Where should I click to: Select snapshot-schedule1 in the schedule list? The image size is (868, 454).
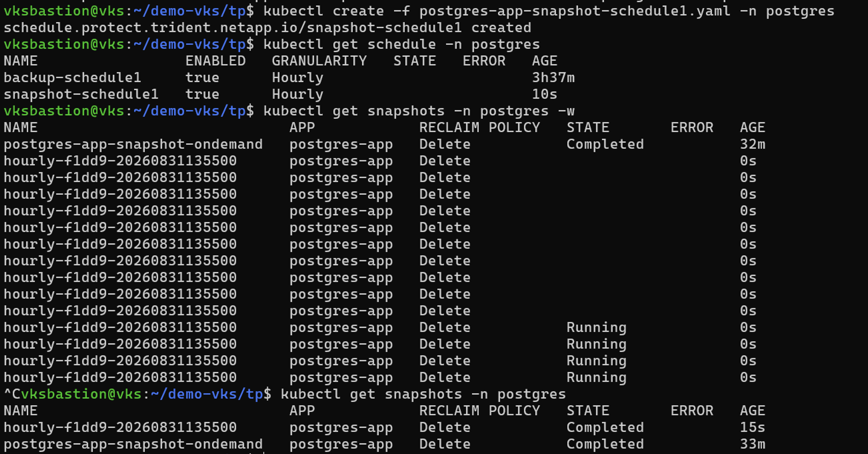pyautogui.click(x=81, y=94)
